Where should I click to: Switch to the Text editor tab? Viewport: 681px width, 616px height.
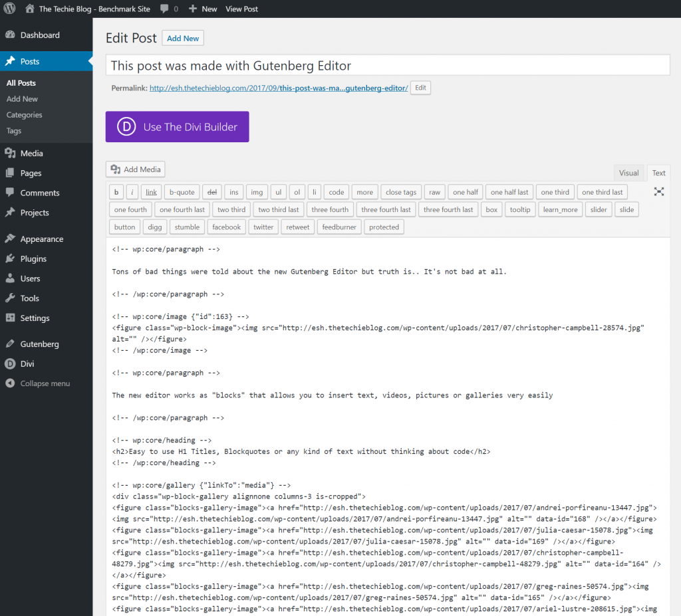point(658,173)
